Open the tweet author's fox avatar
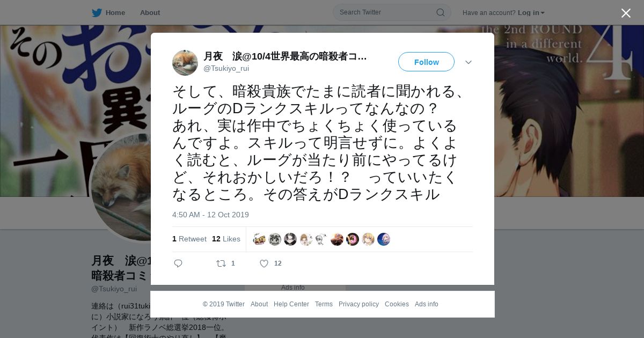 [185, 63]
